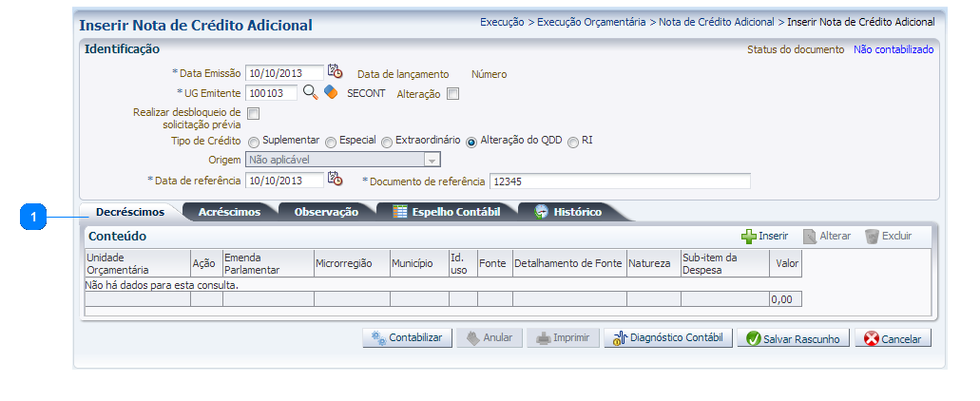The image size is (980, 401).
Task: Open calendar picker beside Data de referência
Action: pyautogui.click(x=335, y=179)
